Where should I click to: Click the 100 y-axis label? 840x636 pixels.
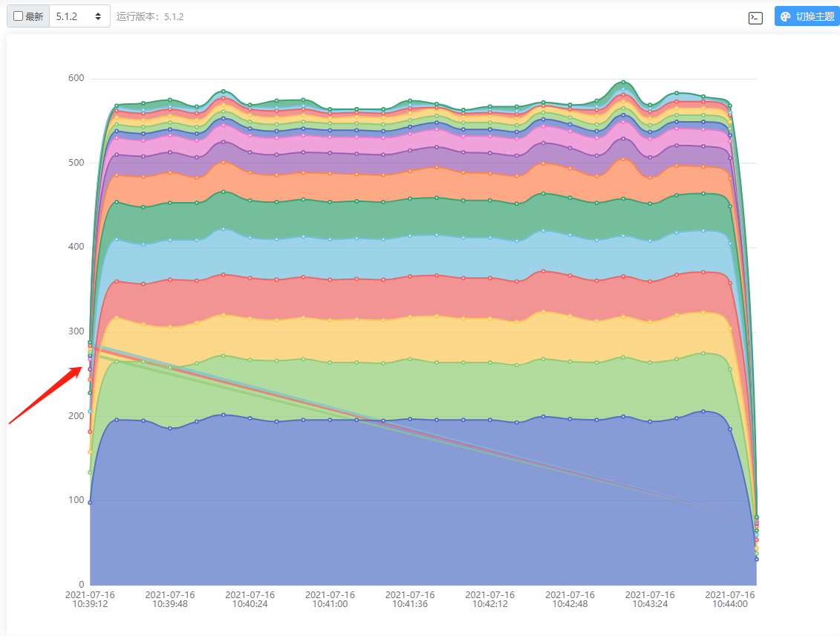click(x=76, y=501)
